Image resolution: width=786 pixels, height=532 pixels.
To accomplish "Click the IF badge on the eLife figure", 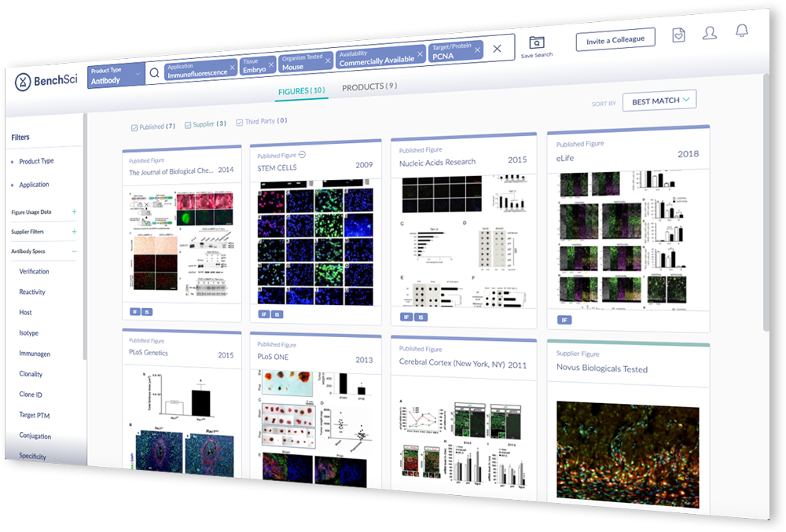I will (x=564, y=320).
